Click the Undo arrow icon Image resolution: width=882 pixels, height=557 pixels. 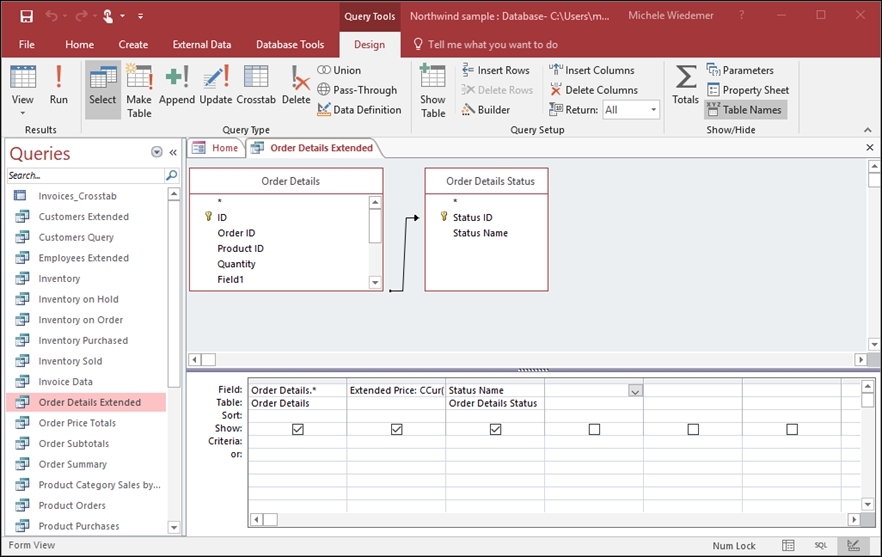51,16
